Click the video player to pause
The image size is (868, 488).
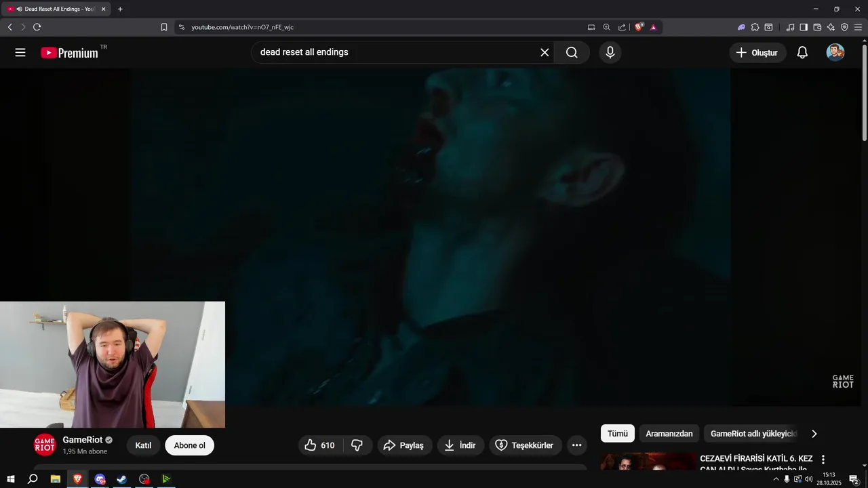(x=431, y=237)
